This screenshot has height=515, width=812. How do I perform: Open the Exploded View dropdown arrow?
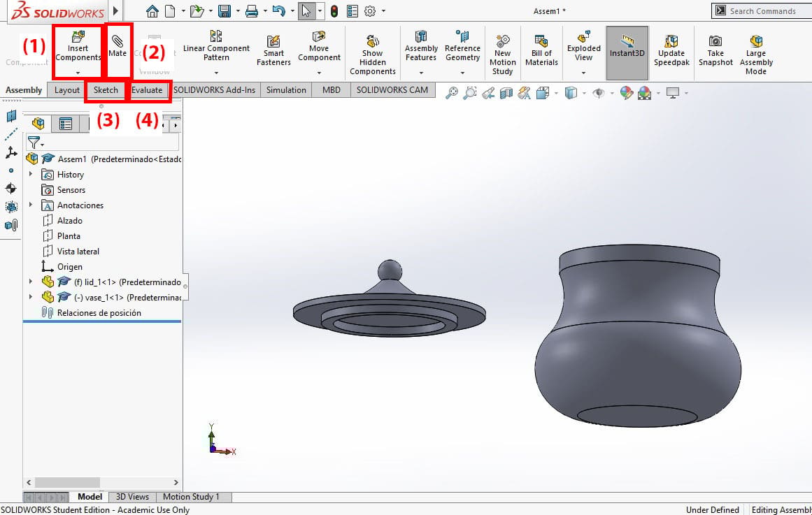583,73
